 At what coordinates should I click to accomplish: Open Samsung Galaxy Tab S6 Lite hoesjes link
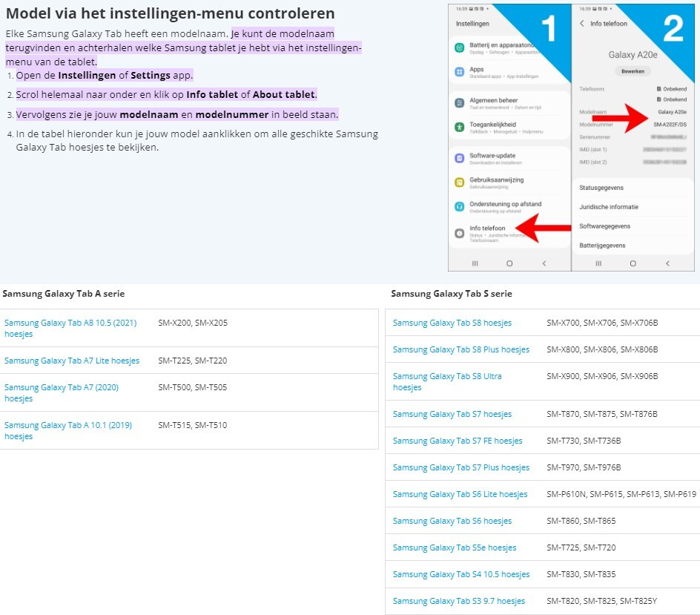point(460,494)
